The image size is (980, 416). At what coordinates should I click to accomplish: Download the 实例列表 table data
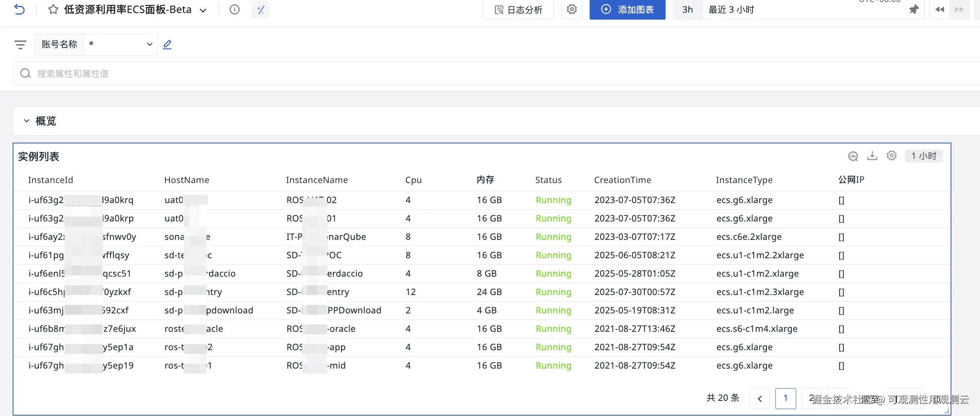872,156
